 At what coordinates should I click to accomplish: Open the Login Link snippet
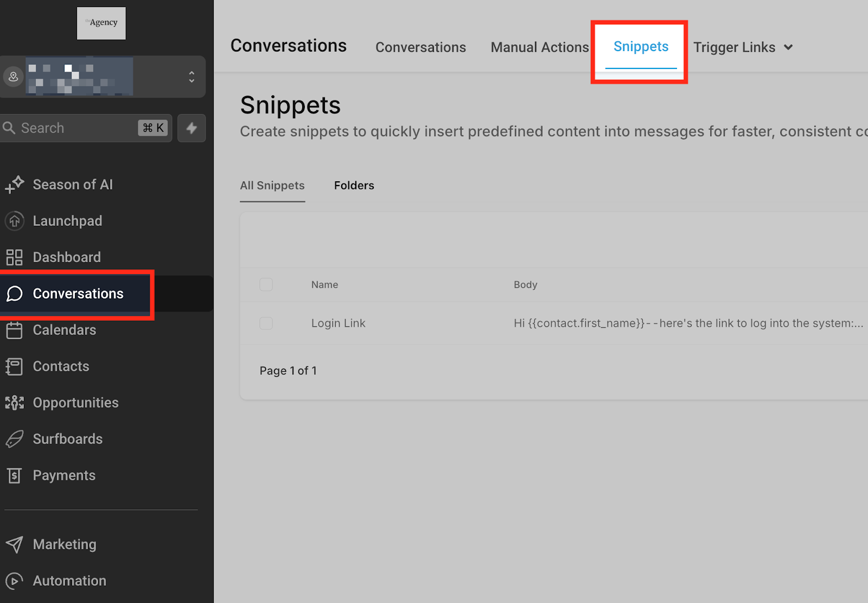pos(338,323)
